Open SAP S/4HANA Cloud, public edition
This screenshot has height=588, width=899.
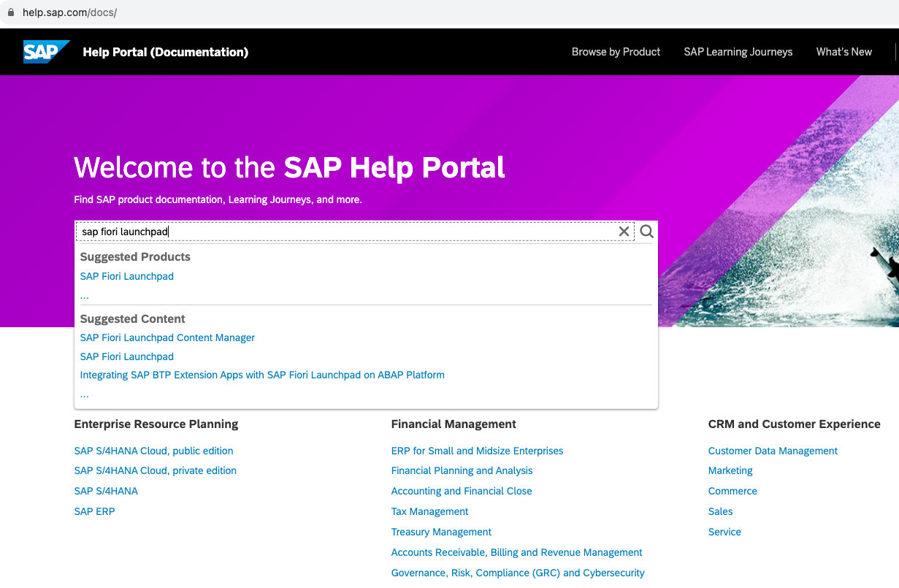pos(154,451)
